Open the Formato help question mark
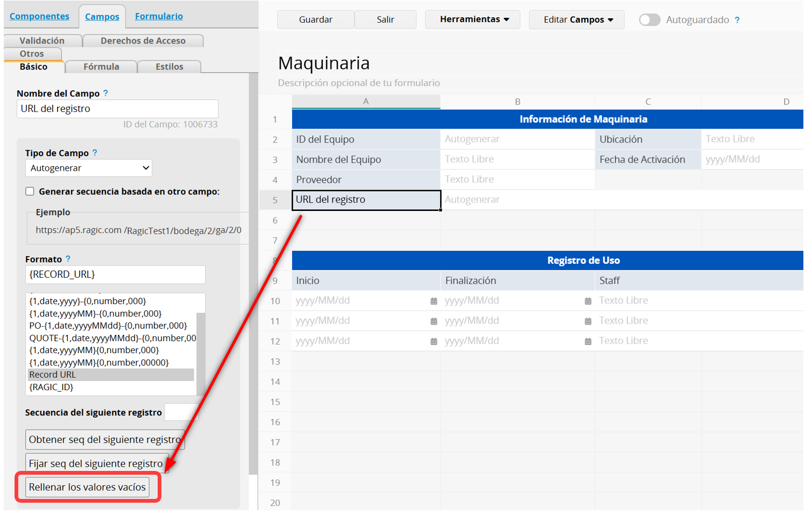 [x=68, y=259]
